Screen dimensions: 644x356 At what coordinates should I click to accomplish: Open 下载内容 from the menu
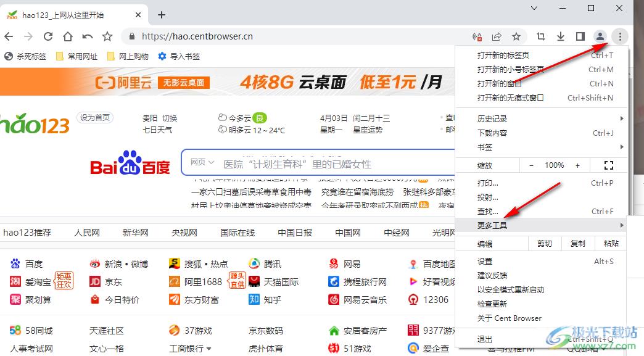point(542,133)
